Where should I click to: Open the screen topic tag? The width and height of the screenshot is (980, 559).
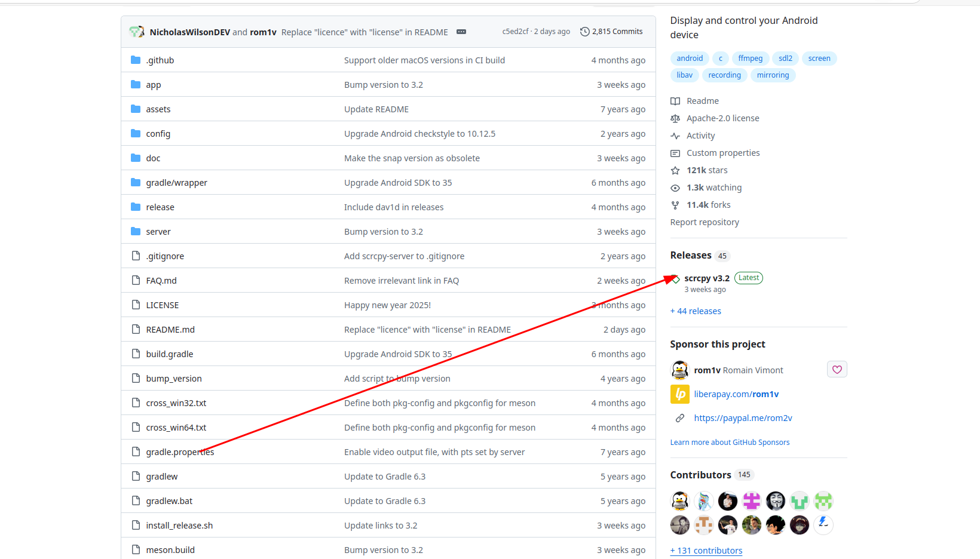point(819,58)
